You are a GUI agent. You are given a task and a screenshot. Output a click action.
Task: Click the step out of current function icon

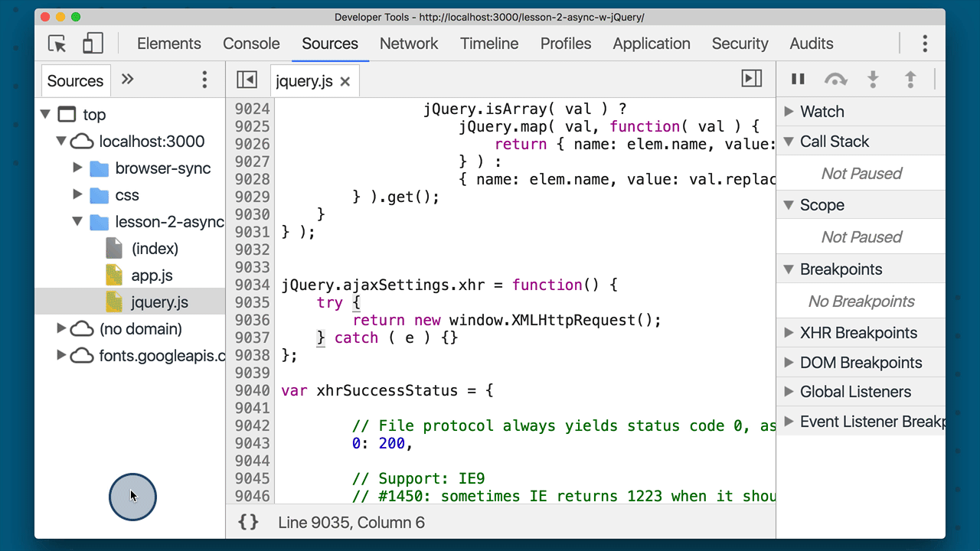coord(910,79)
